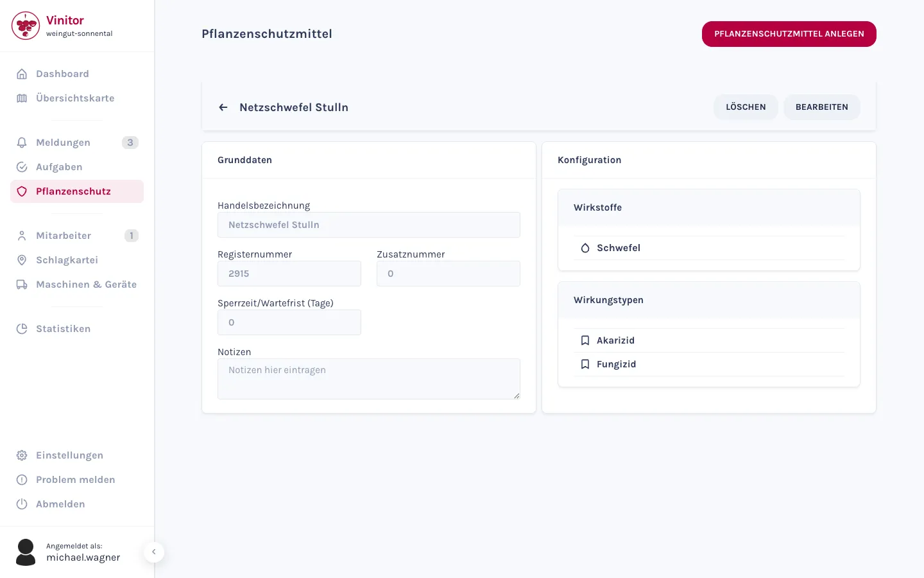Select the Fungizid Wirkungstyp entry

(x=709, y=364)
